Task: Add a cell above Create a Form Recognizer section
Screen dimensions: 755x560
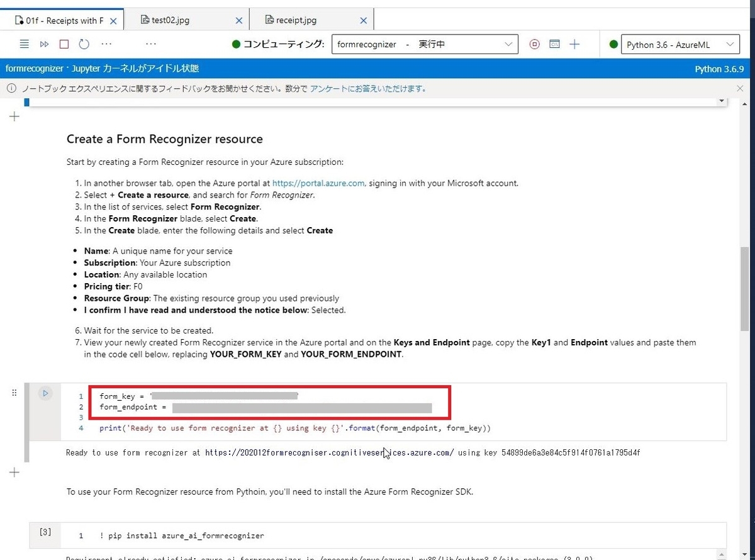Action: (15, 116)
